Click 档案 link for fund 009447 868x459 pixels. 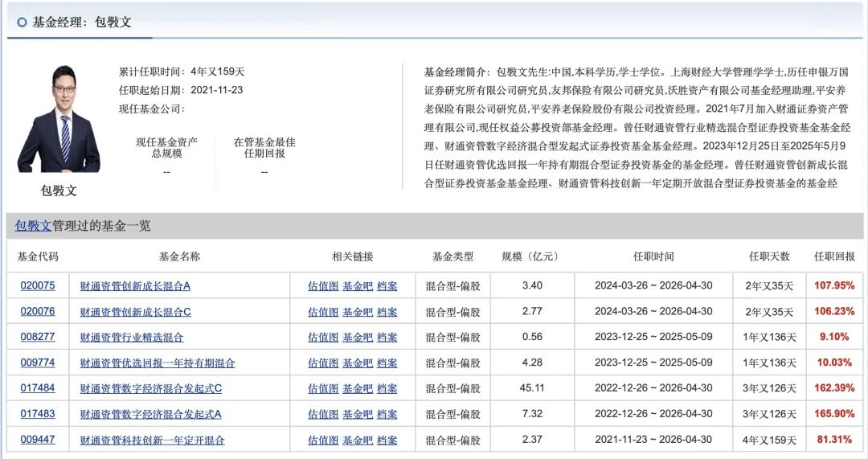387,441
